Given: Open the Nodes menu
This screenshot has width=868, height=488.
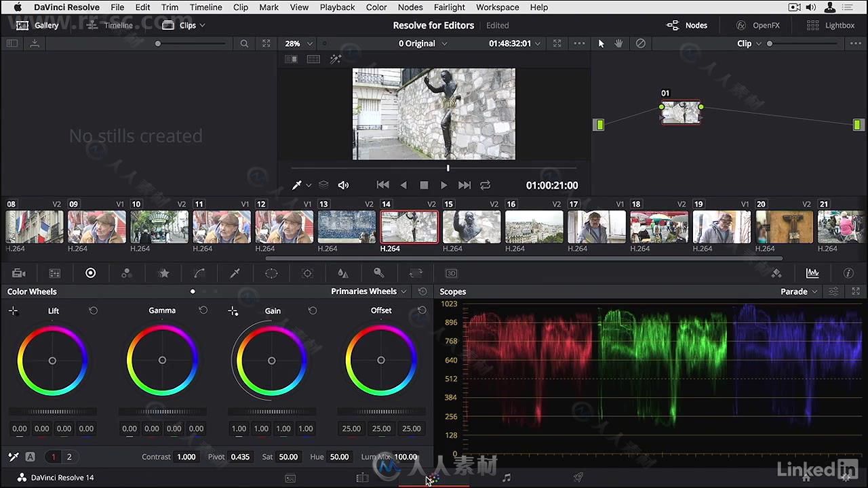Looking at the screenshot, I should point(410,7).
